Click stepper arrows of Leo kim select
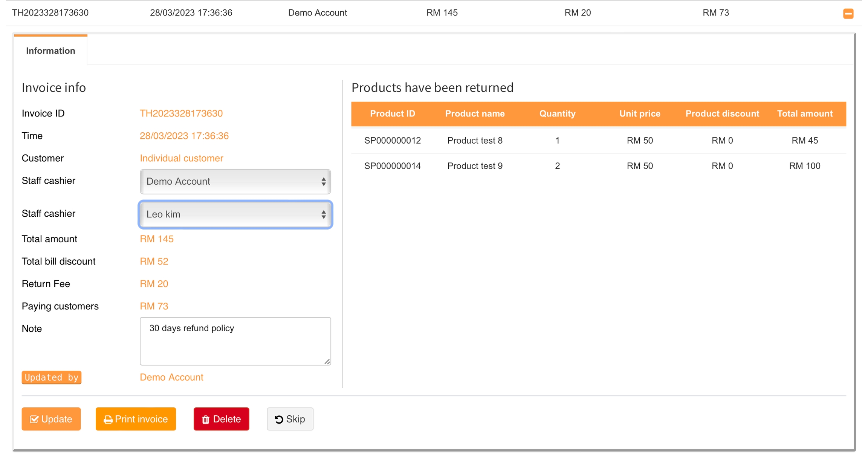The height and width of the screenshot is (453, 868). [x=323, y=214]
